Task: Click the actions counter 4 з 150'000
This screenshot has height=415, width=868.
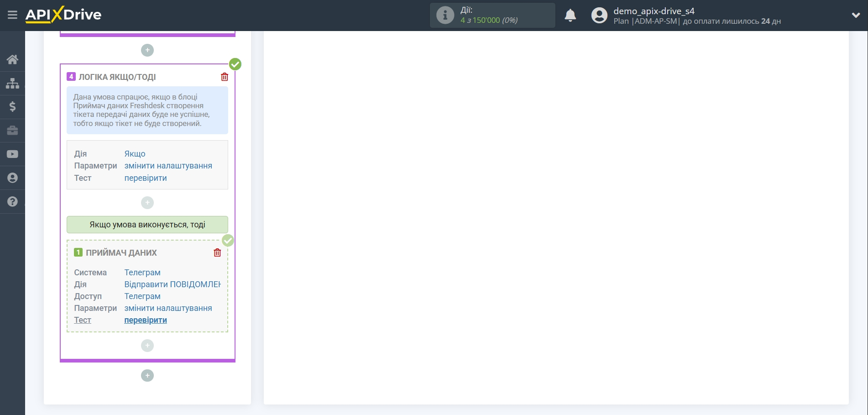Action: click(x=489, y=21)
